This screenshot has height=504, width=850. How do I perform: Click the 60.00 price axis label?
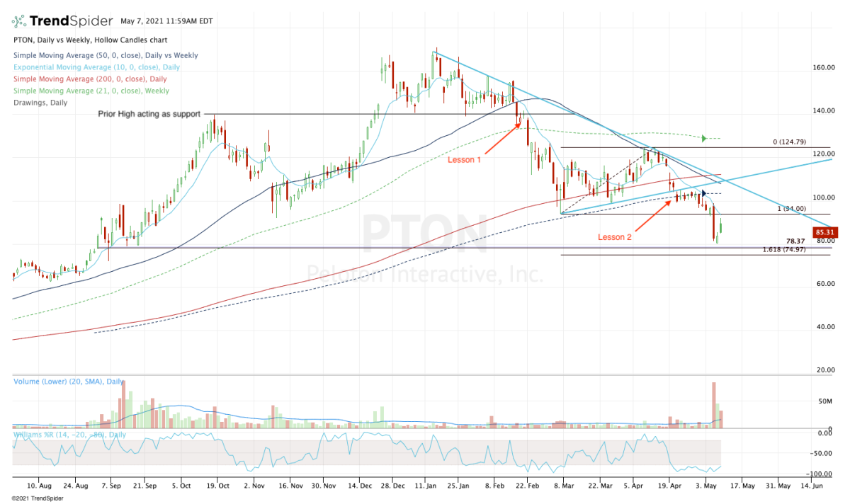[827, 284]
